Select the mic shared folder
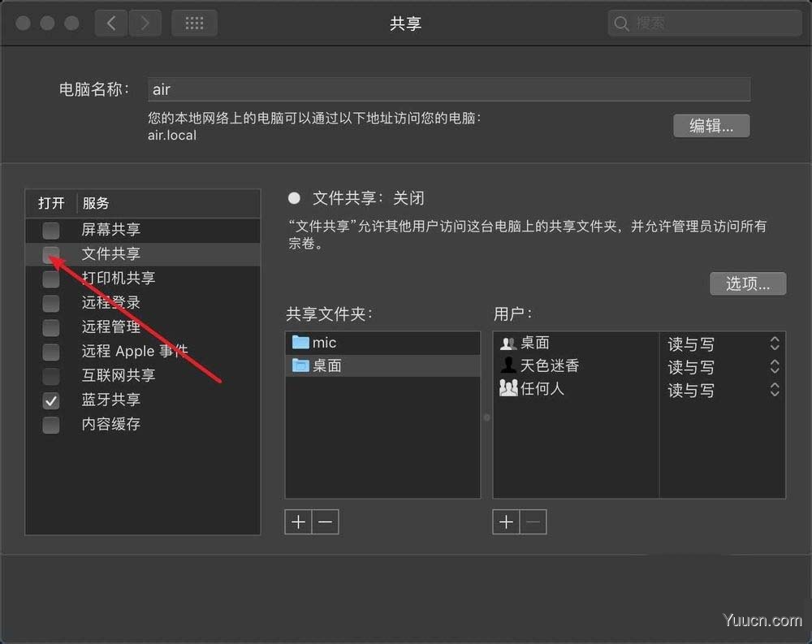Screen dimensions: 812x644 click(382, 343)
